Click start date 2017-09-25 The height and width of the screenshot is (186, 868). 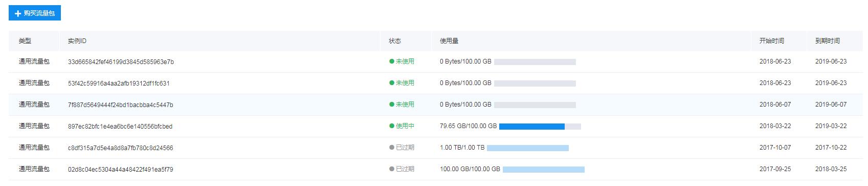click(775, 169)
